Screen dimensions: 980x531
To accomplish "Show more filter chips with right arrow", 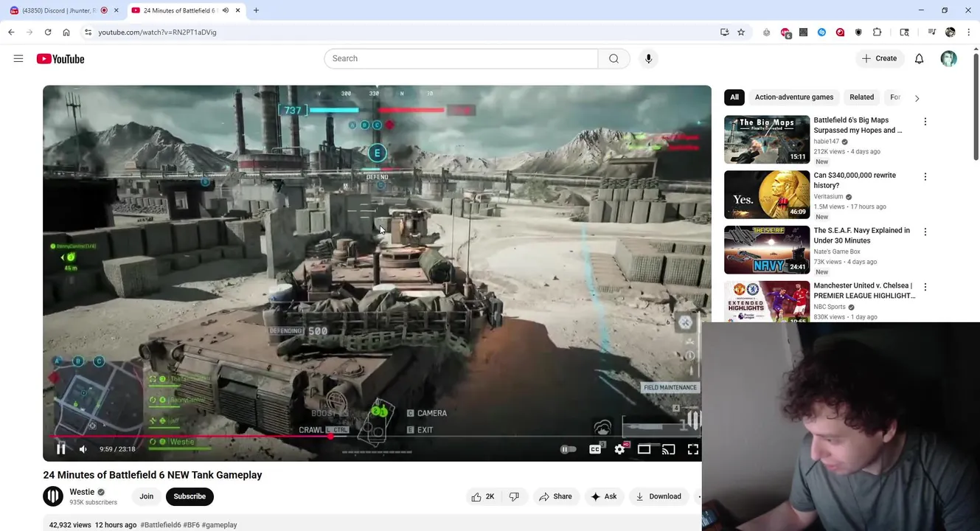I will (917, 98).
